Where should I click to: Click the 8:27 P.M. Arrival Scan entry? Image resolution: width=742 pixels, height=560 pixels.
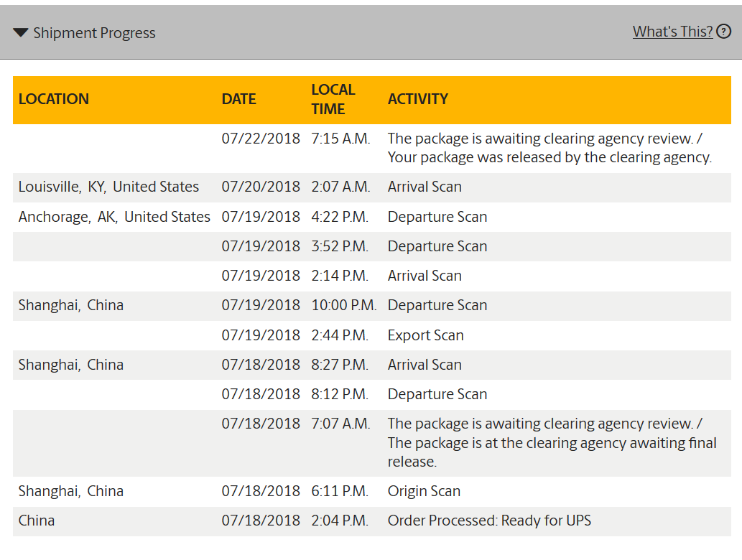(372, 365)
